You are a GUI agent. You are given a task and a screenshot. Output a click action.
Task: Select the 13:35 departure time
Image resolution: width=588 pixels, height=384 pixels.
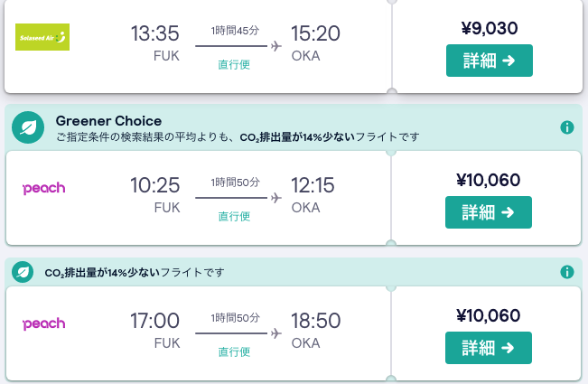click(x=154, y=33)
